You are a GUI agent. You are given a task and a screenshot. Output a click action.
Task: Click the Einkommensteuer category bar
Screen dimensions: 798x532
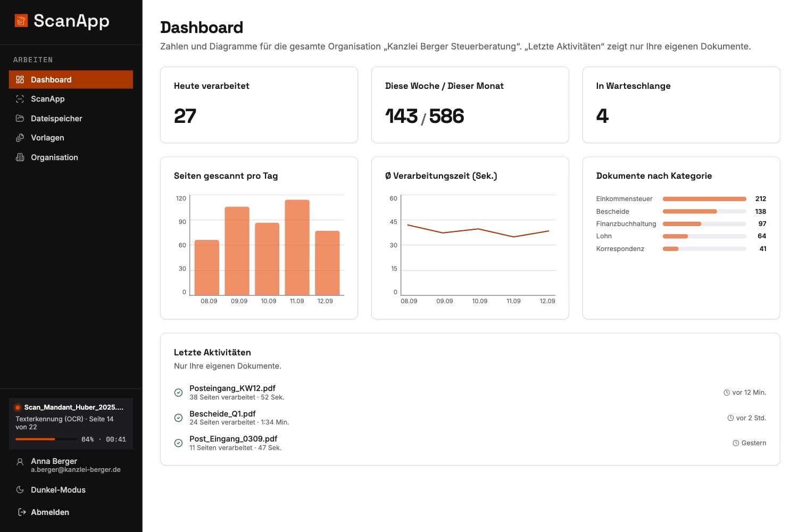tap(704, 199)
